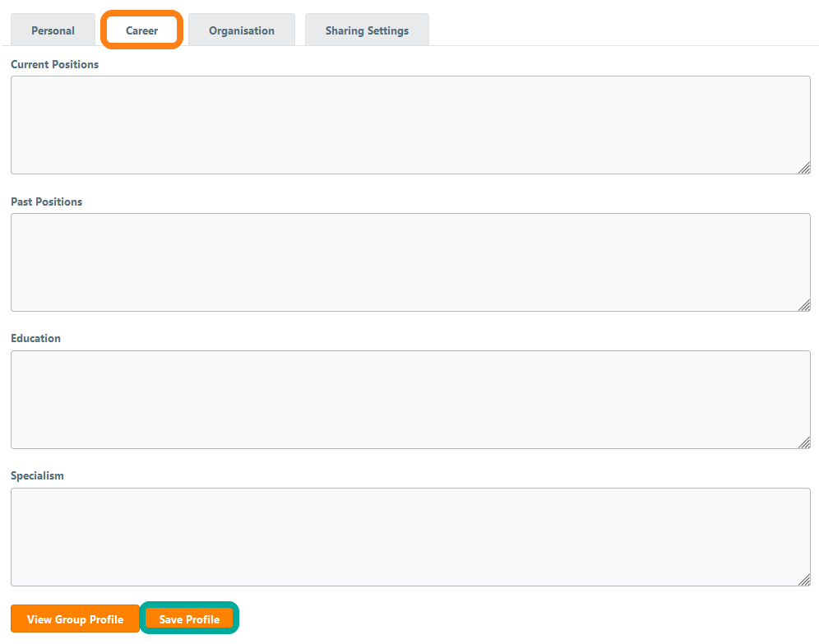Click the Specialism label
This screenshot has width=819, height=644.
tap(37, 475)
